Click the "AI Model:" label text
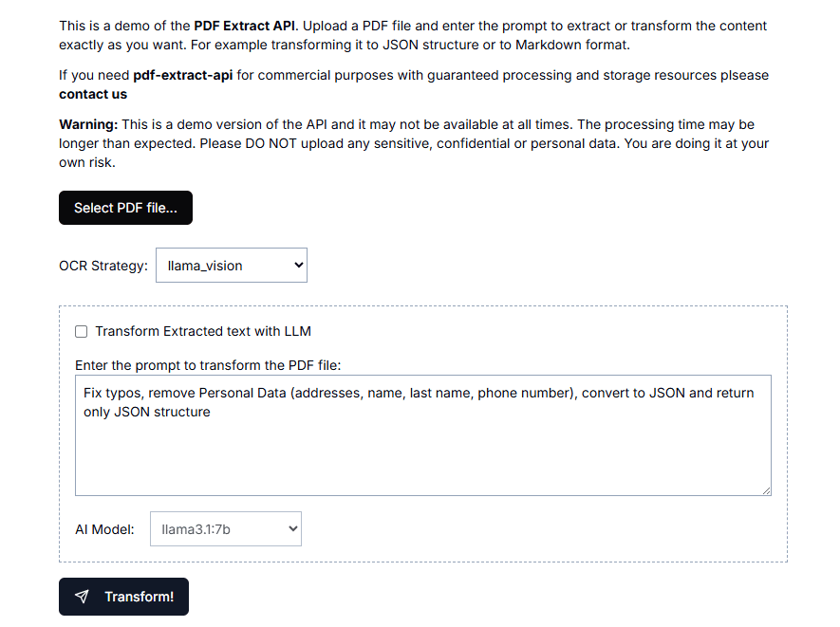 [104, 529]
